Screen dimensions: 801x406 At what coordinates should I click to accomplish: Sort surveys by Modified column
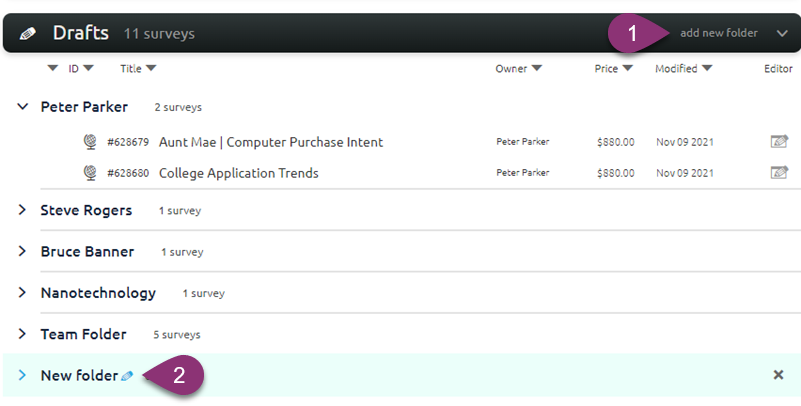(x=683, y=69)
